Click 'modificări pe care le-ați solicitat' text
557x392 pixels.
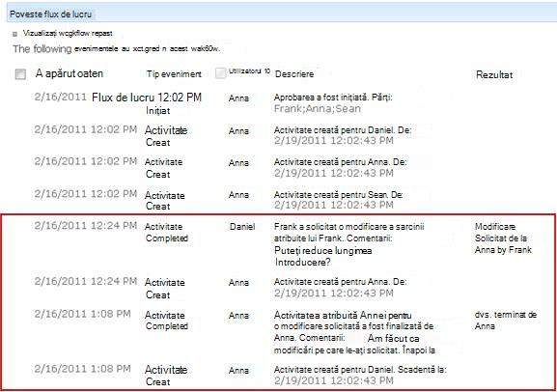click(336, 350)
